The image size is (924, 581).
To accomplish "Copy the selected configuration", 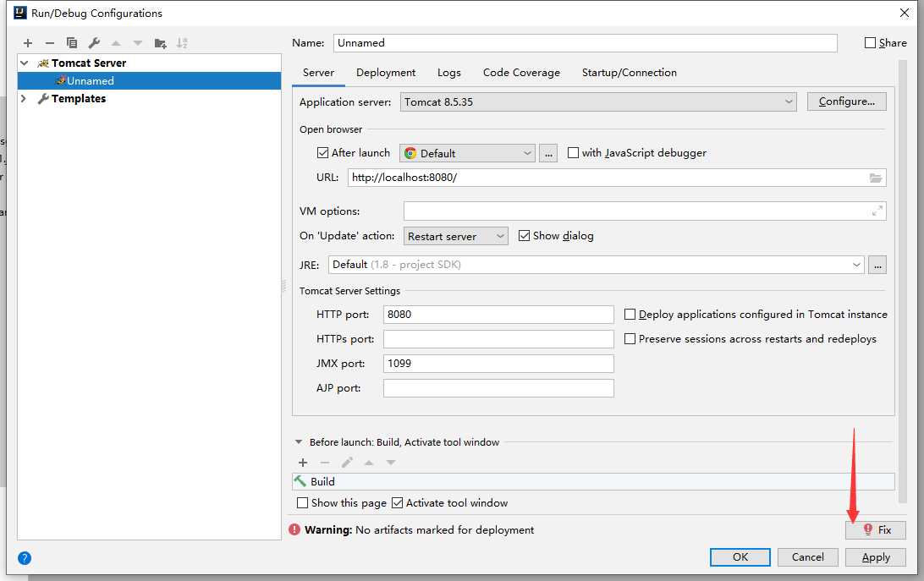I will coord(72,43).
